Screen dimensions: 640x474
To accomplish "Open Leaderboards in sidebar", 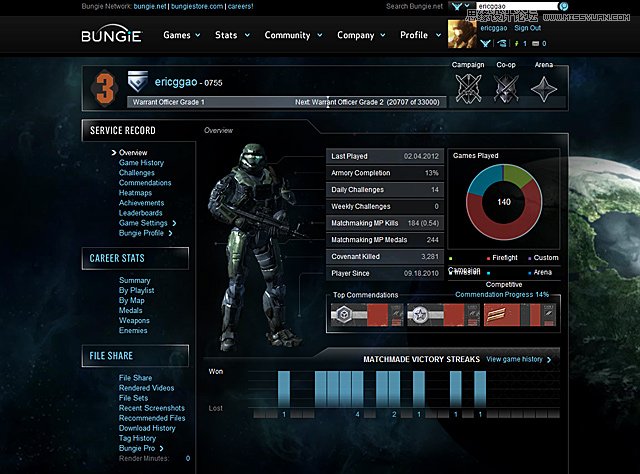I will click(x=140, y=213).
